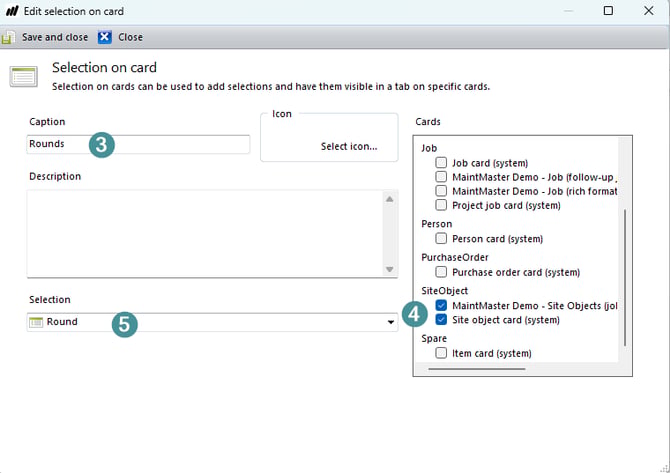Open the Select icon... picker
Image resolution: width=670 pixels, height=473 pixels.
coord(349,147)
